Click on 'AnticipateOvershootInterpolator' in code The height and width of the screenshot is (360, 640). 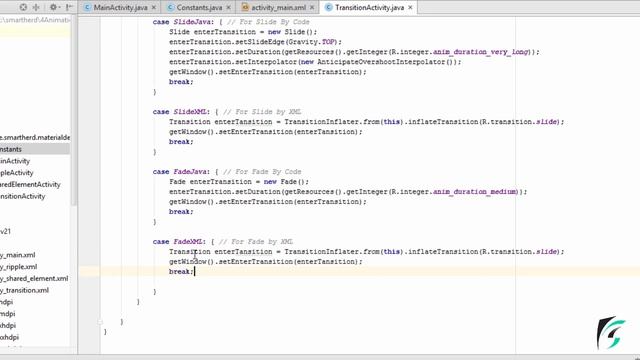pyautogui.click(x=381, y=62)
